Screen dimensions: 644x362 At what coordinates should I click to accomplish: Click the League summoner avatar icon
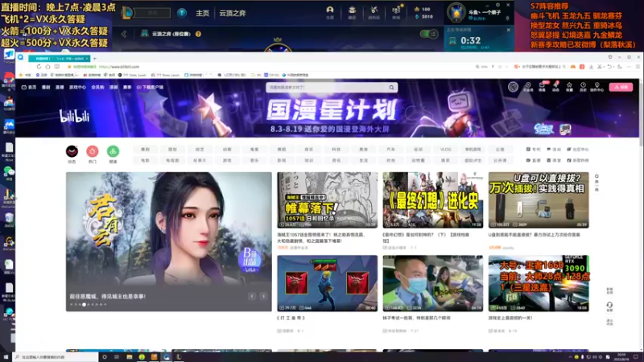[456, 12]
